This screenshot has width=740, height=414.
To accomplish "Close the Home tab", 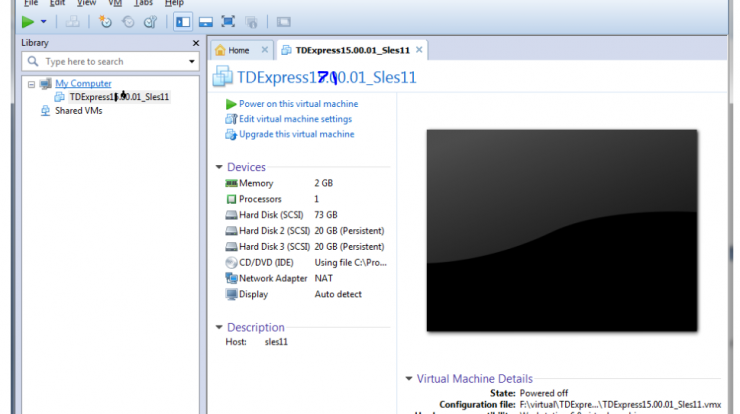I will click(265, 50).
